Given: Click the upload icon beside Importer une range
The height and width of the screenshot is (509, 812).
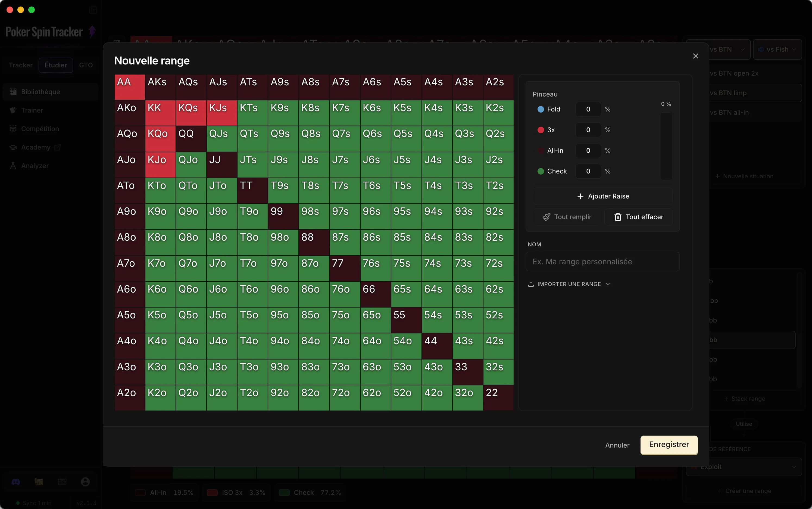Looking at the screenshot, I should 531,284.
